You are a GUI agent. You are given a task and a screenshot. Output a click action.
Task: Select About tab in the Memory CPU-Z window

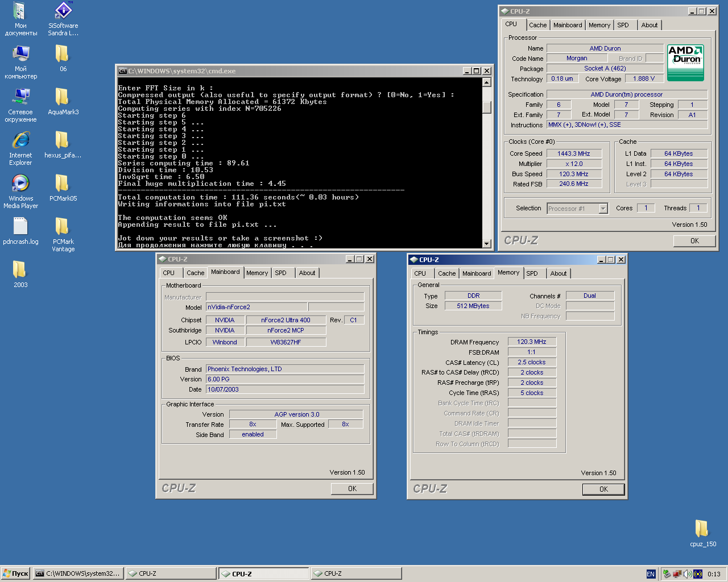559,273
